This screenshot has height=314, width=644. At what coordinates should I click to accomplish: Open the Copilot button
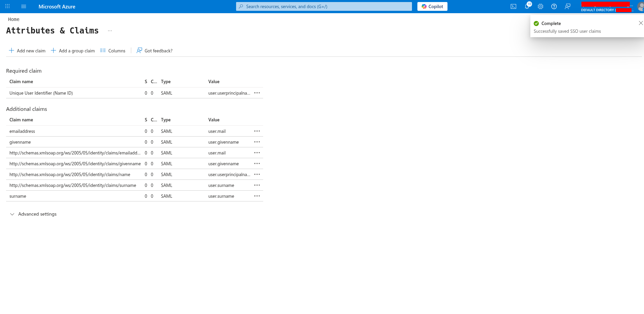[432, 6]
